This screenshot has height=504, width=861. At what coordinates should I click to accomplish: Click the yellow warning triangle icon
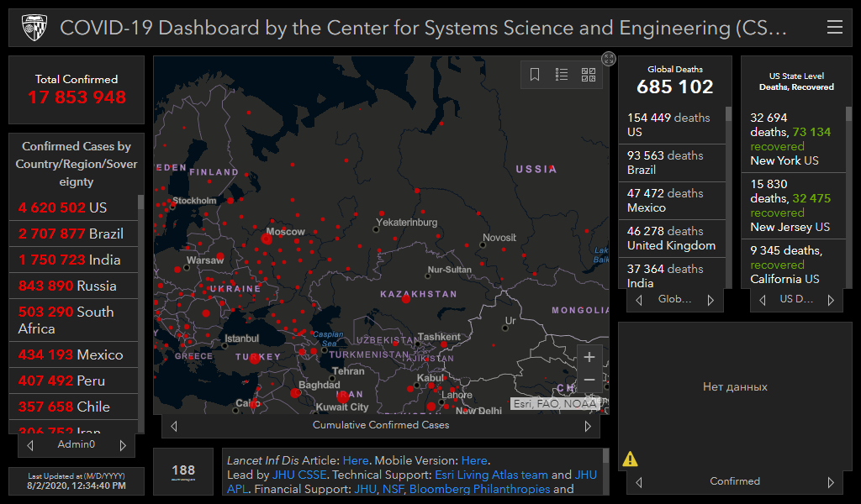[x=630, y=459]
